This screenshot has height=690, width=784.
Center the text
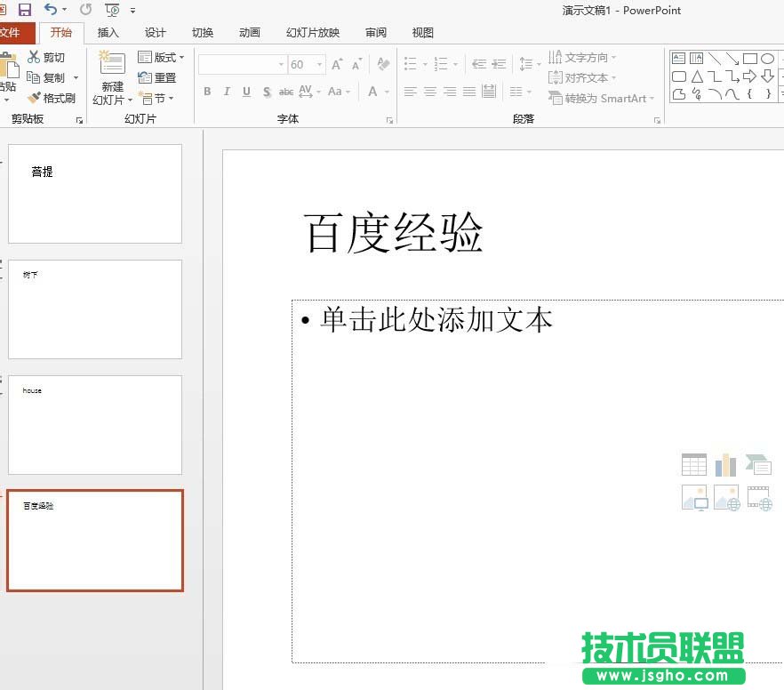pos(430,92)
